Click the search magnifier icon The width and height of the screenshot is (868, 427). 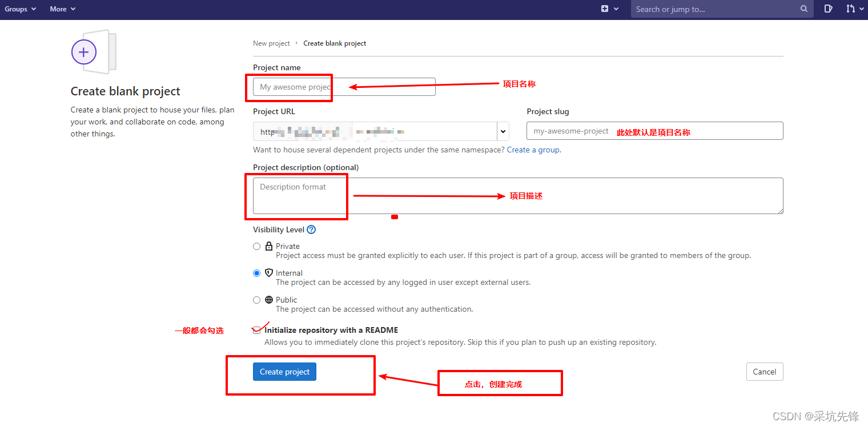coord(804,9)
